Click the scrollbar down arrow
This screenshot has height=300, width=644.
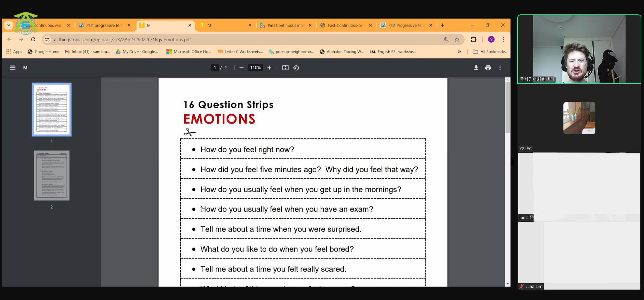tap(507, 284)
